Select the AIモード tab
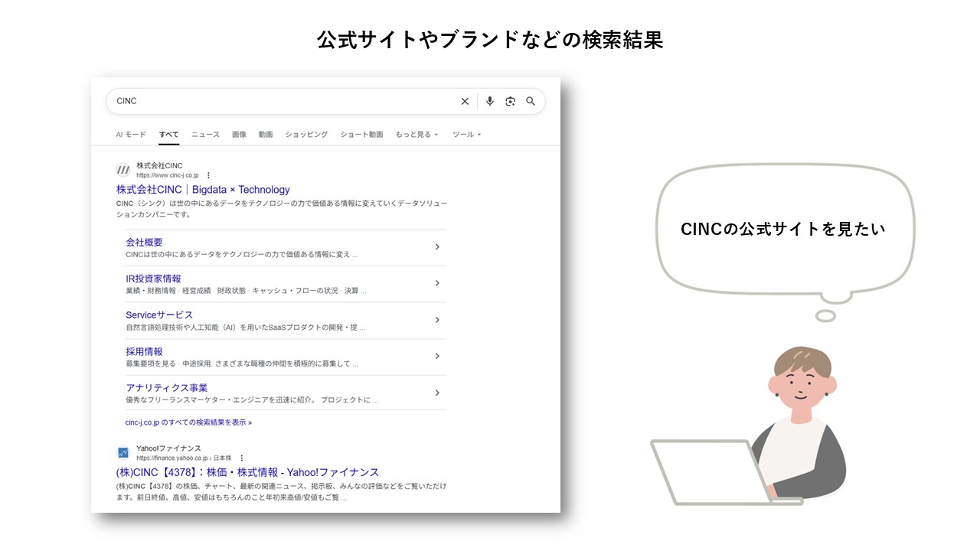 130,134
